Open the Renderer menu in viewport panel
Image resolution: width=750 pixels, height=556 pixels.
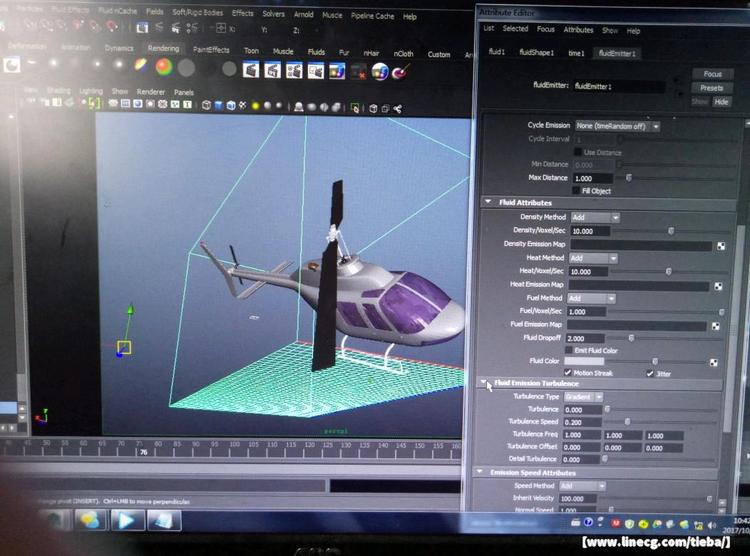pos(151,91)
